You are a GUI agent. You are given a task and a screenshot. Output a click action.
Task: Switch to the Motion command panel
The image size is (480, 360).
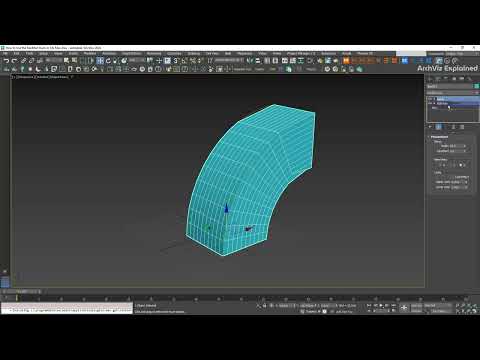click(454, 79)
